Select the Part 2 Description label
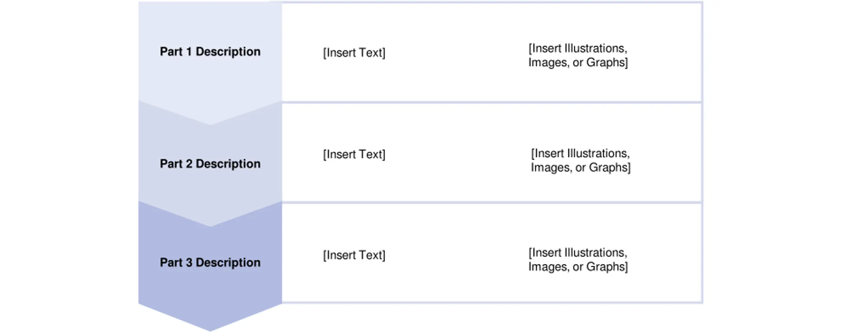Viewport: 868px width, 334px height. [210, 164]
